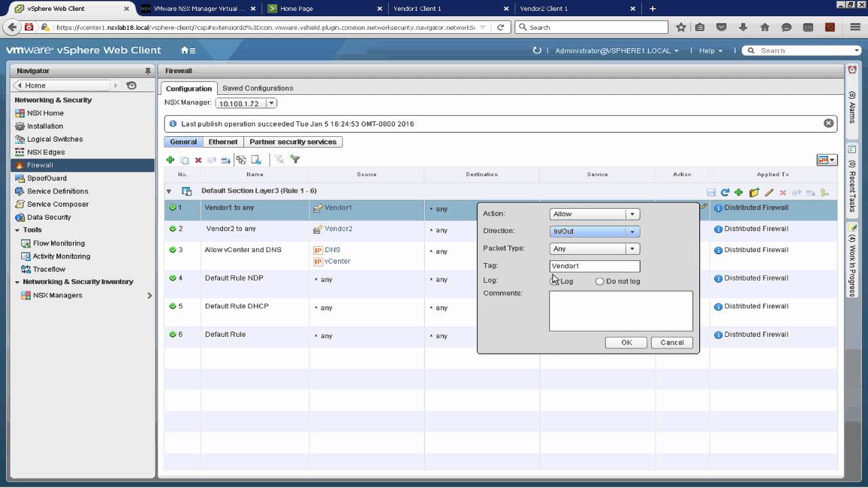Open NSX Edges in navigator
The height and width of the screenshot is (488, 868).
pos(45,152)
